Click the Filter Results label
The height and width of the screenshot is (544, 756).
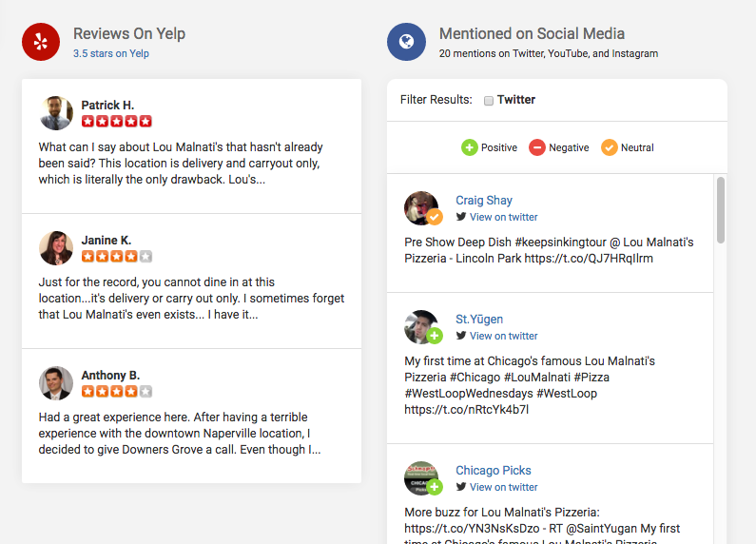click(x=436, y=99)
